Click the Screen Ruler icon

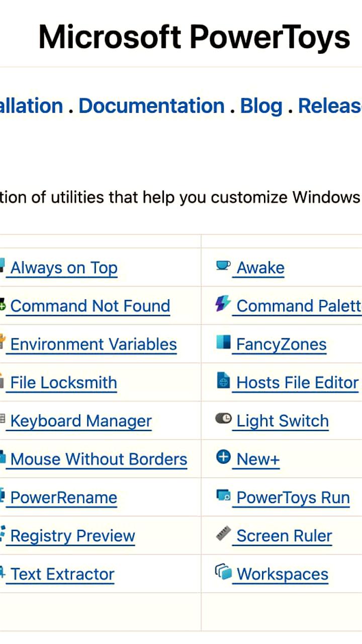tap(223, 533)
